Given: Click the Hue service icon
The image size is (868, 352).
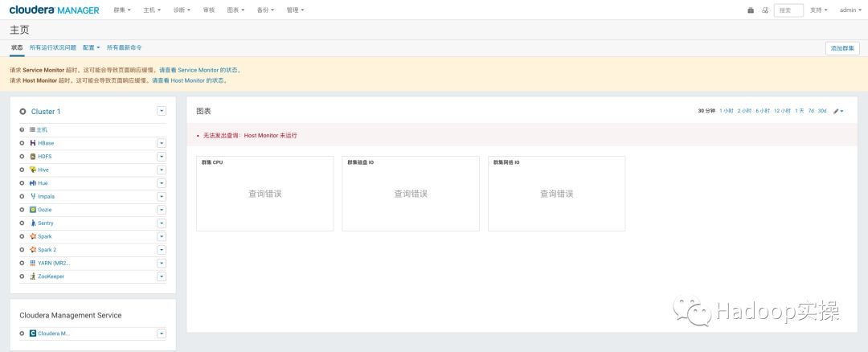Looking at the screenshot, I should click(33, 182).
